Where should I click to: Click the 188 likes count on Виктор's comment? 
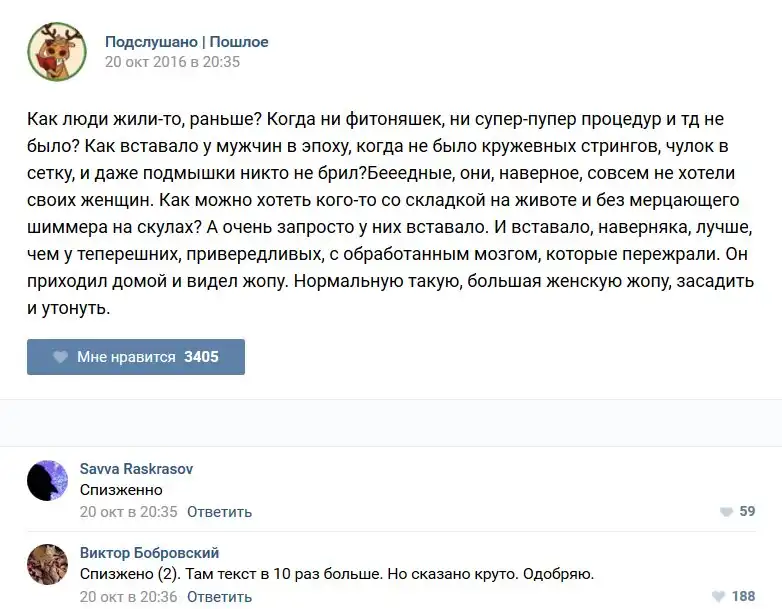coord(743,597)
